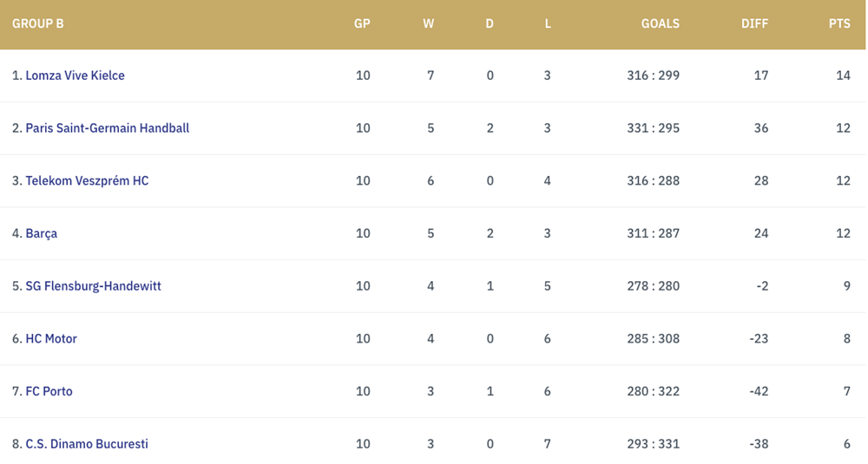868x464 pixels.
Task: Select the SG Flensburg-Handewitt link
Action: [x=93, y=286]
